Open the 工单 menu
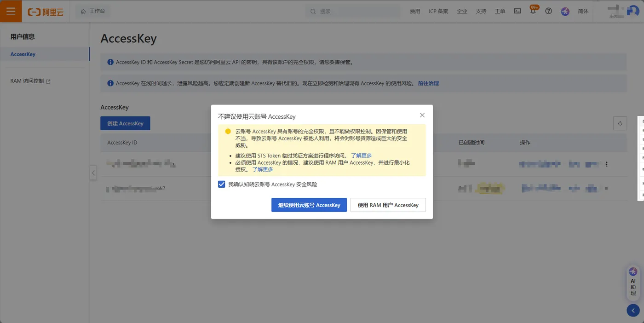644x323 pixels. coord(500,12)
